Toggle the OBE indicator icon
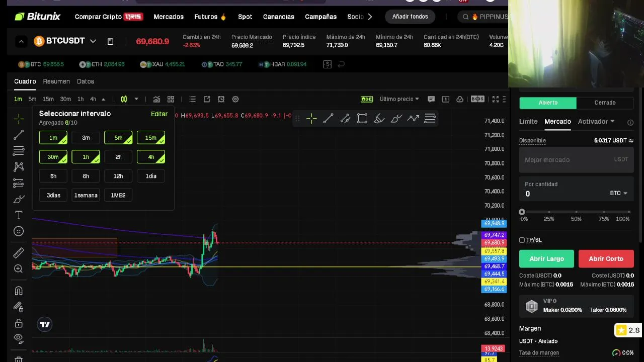644x362 pixels. pos(367,99)
